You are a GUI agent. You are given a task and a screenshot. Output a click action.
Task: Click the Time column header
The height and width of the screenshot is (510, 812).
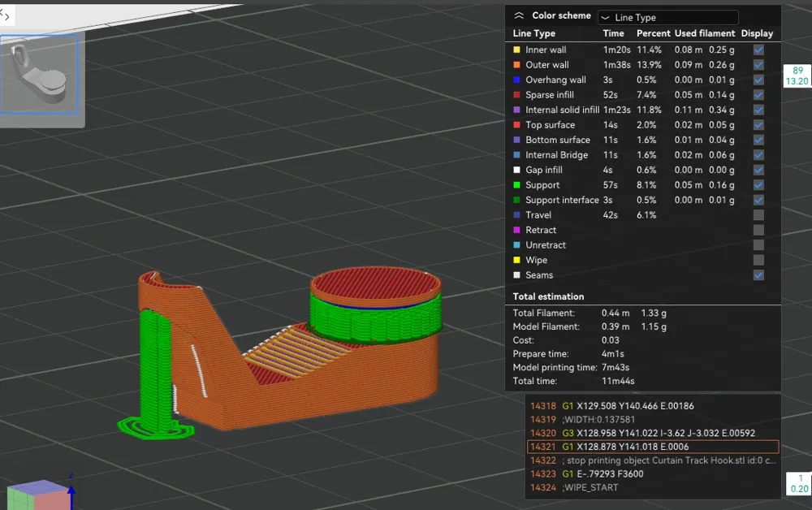click(613, 33)
